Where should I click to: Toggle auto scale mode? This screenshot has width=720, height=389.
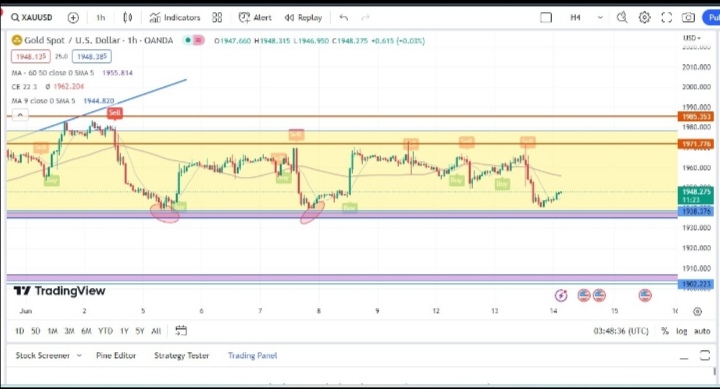[702, 331]
